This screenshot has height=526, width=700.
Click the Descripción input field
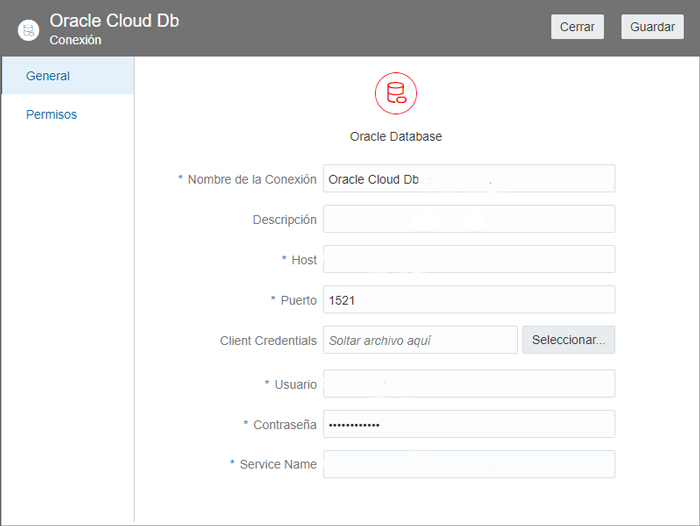pos(469,219)
